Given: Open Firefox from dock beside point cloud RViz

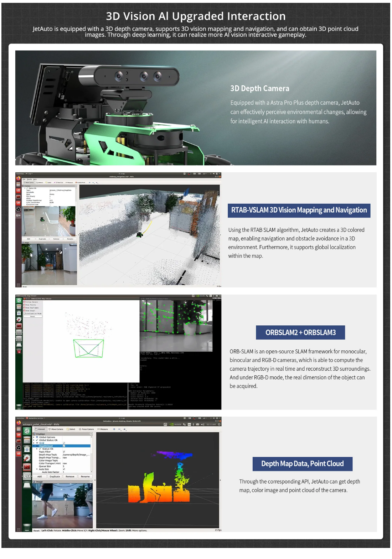Looking at the screenshot, I should [19, 423].
